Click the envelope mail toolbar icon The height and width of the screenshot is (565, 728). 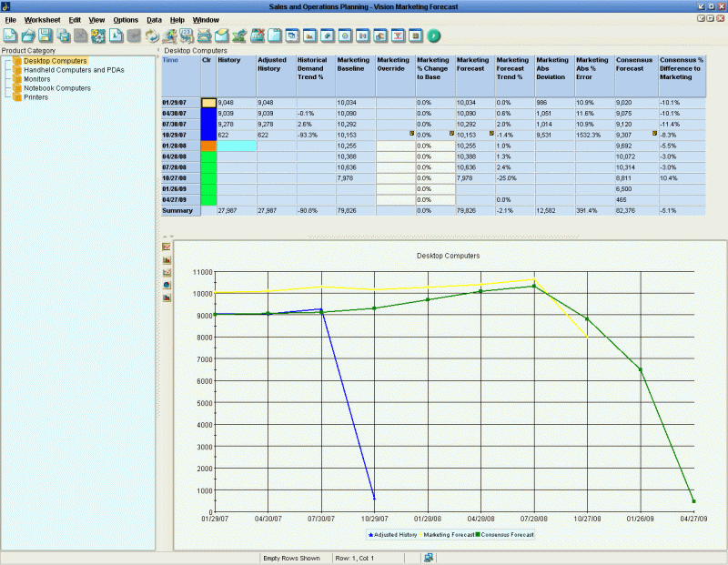(x=222, y=35)
